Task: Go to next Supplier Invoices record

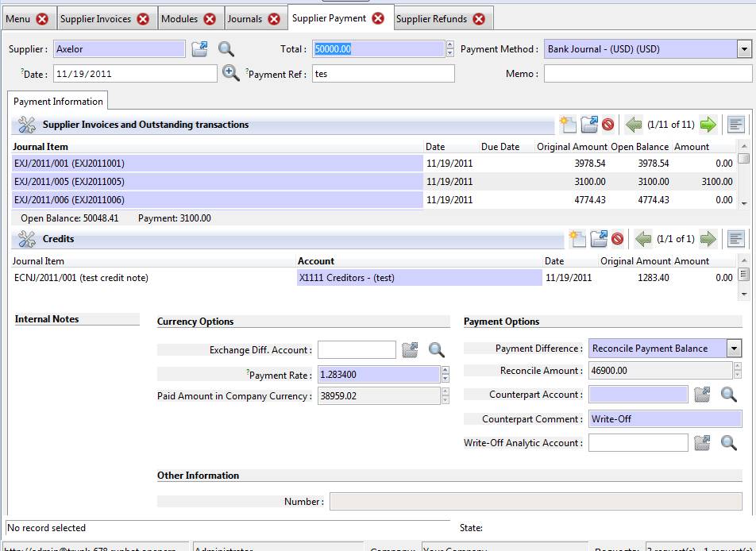Action: (708, 125)
